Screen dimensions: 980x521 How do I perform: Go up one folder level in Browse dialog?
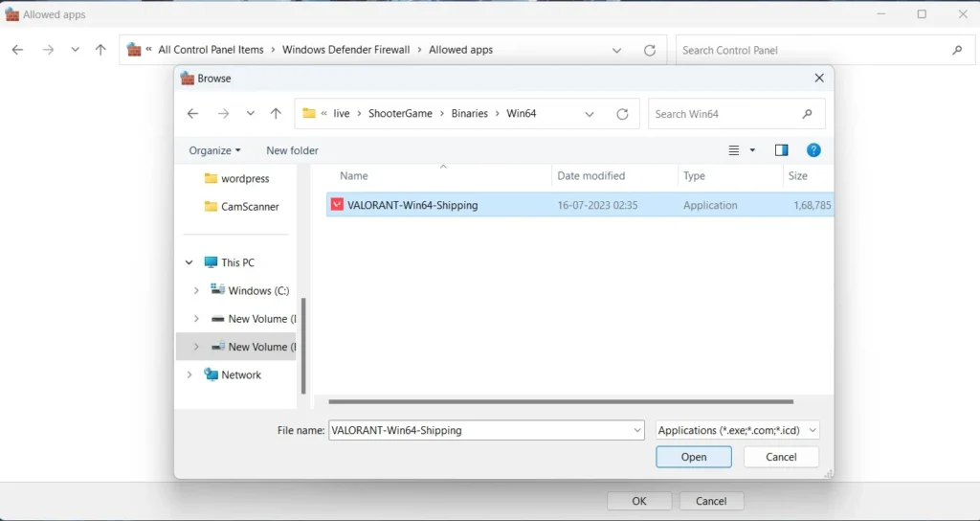(276, 114)
